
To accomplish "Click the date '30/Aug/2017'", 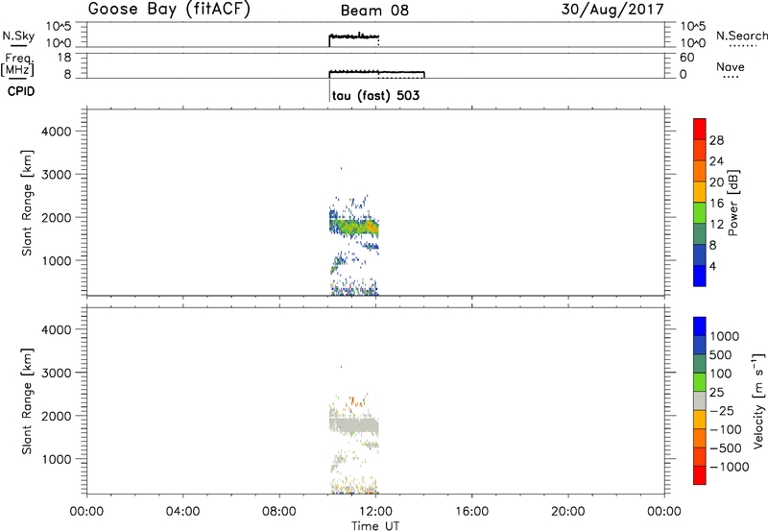I will pos(612,10).
